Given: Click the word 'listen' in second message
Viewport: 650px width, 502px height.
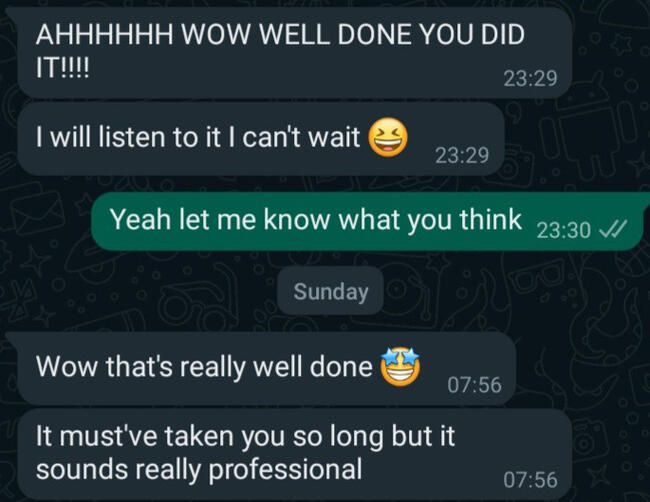Looking at the screenshot, I should pos(132,137).
